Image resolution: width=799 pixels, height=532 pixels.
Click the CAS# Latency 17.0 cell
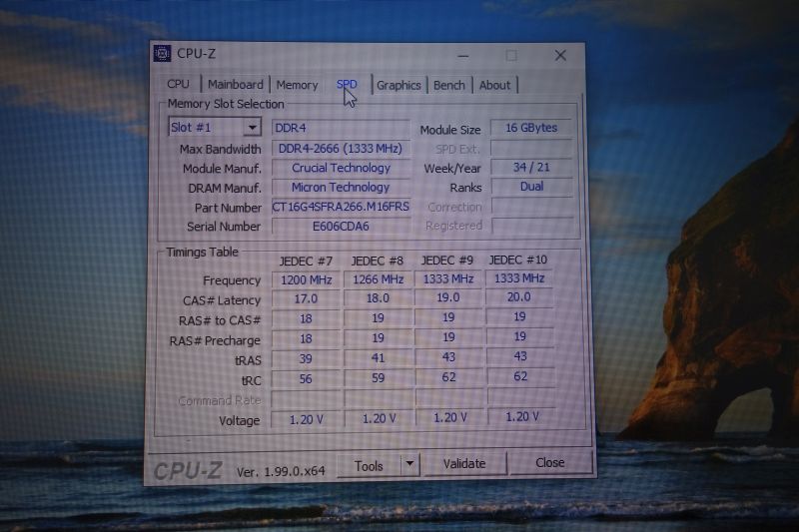point(306,298)
